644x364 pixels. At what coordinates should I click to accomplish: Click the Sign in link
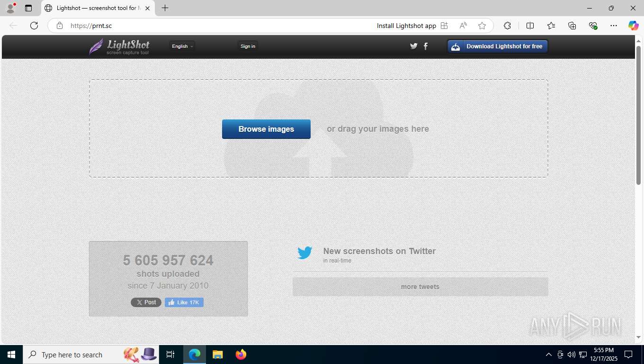pos(248,46)
